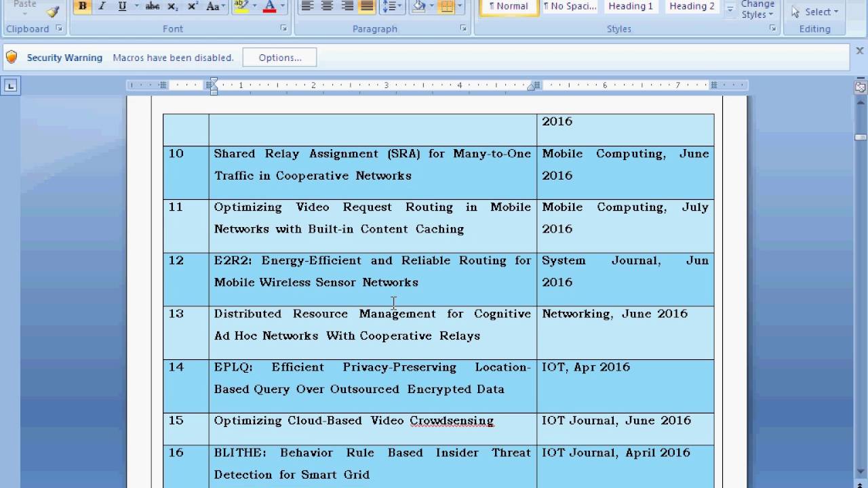Open Styles pane launcher
The height and width of the screenshot is (488, 868).
[x=772, y=28]
